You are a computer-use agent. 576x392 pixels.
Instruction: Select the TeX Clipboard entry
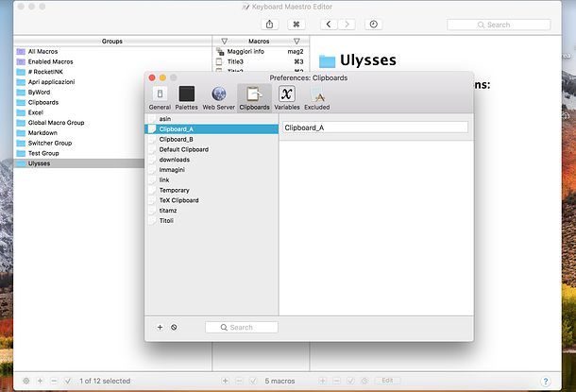click(212, 200)
